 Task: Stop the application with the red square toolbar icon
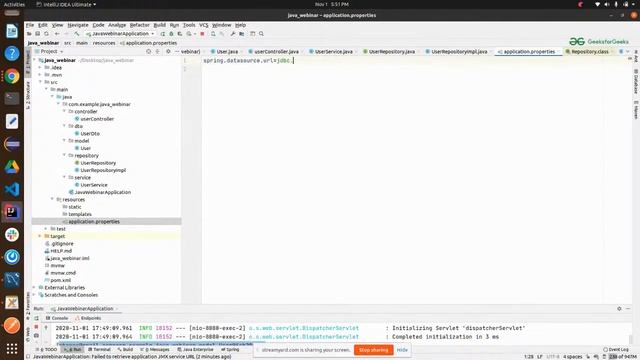(x=202, y=34)
